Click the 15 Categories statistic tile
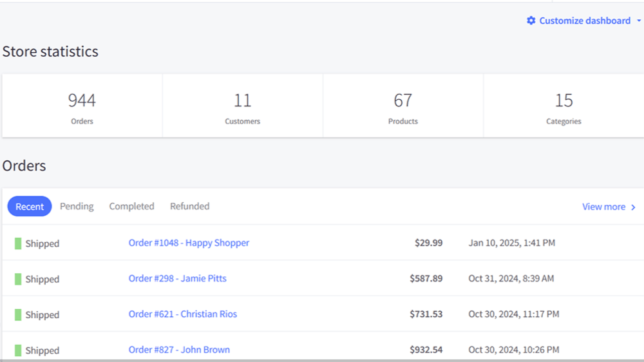Screen dimensions: 644x362 [x=563, y=106]
